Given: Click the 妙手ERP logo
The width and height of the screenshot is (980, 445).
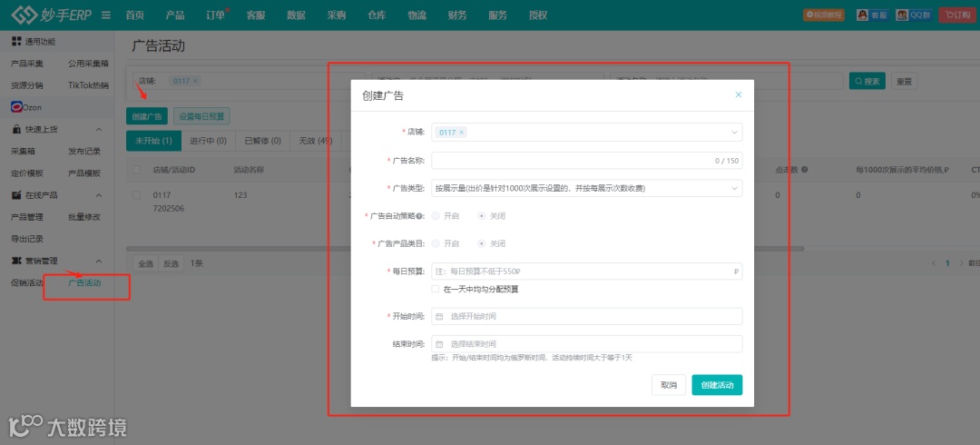Looking at the screenshot, I should point(51,15).
